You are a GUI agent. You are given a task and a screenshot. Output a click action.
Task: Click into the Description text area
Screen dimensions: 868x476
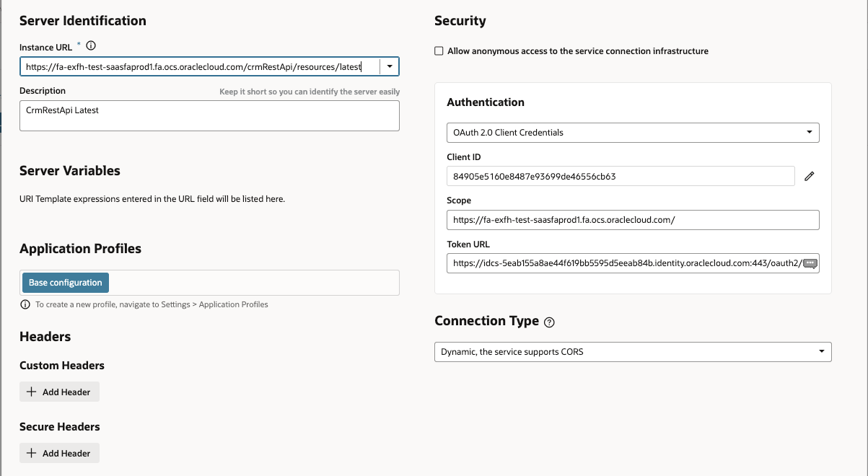pos(209,115)
